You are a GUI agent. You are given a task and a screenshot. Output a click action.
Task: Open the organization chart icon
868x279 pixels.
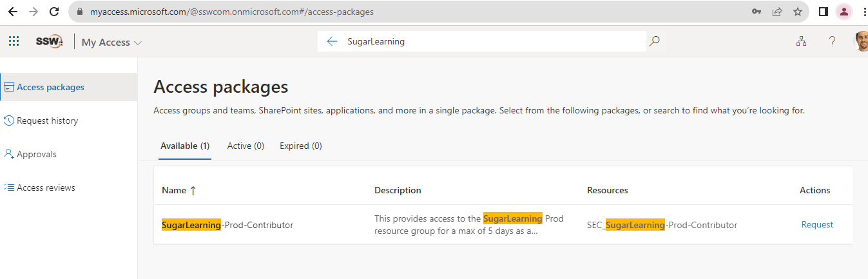click(x=801, y=41)
